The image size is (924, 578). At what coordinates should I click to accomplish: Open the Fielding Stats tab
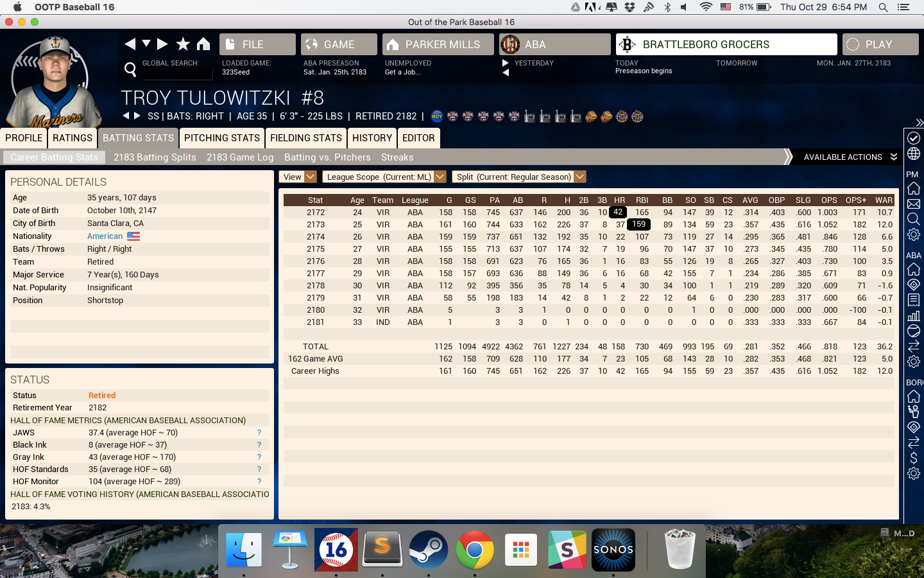(x=305, y=138)
